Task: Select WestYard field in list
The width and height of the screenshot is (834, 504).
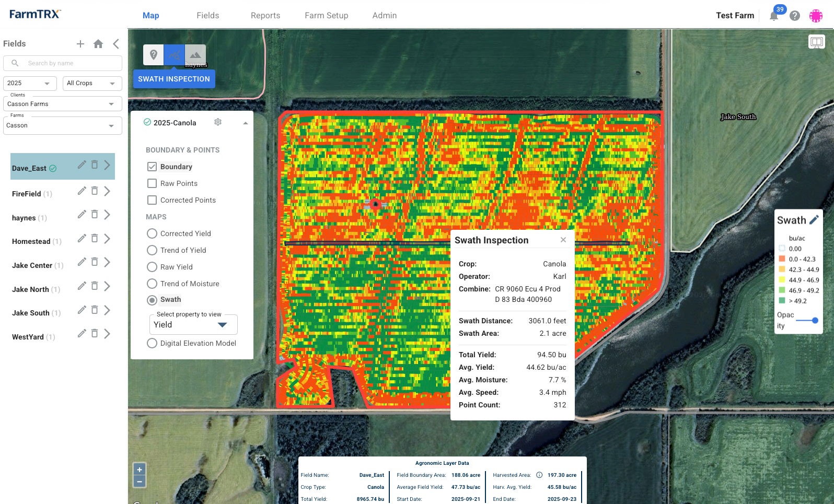Action: (28, 337)
